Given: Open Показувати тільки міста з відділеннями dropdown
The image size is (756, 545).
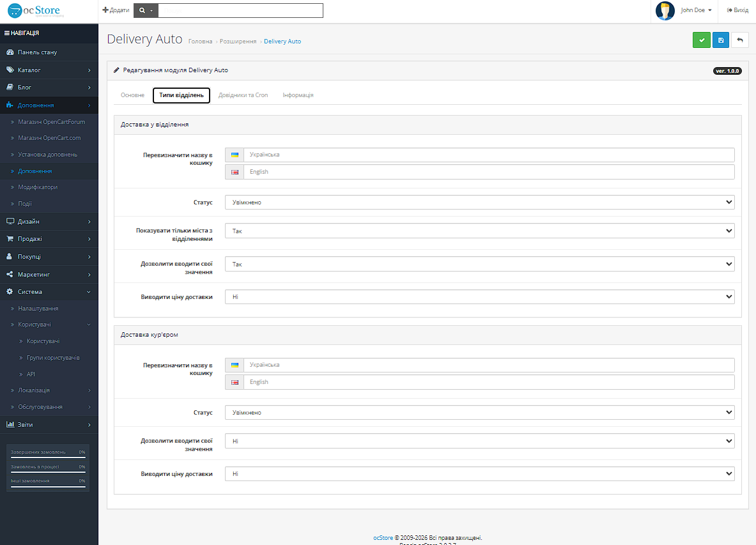Looking at the screenshot, I should click(x=480, y=231).
